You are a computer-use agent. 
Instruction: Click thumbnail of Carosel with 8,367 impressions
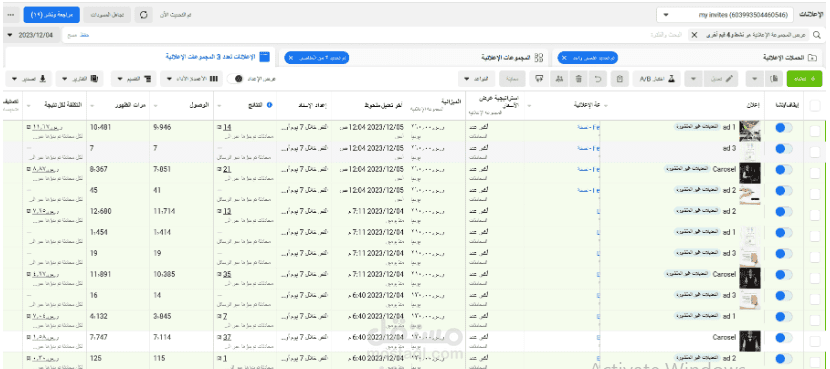point(750,173)
